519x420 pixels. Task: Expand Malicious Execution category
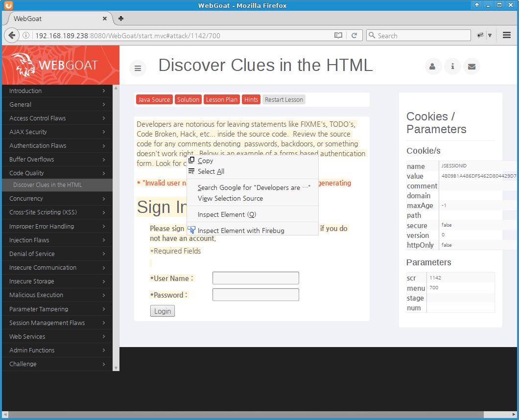coord(57,295)
